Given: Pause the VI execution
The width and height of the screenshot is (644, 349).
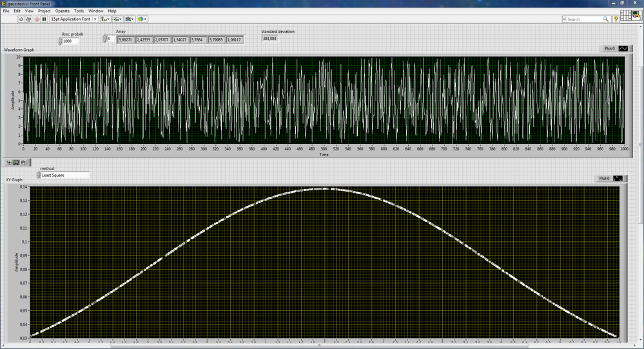Looking at the screenshot, I should tap(44, 19).
